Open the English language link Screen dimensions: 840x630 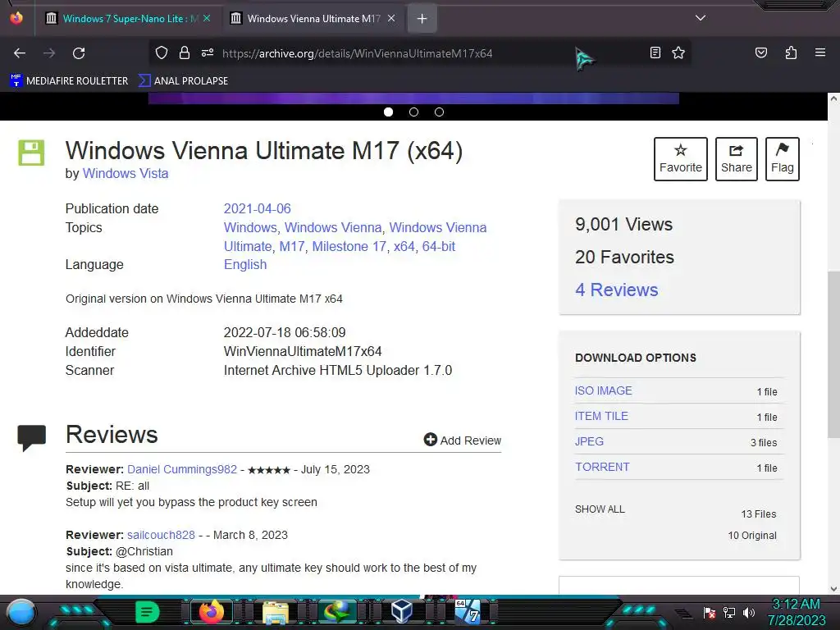245,265
